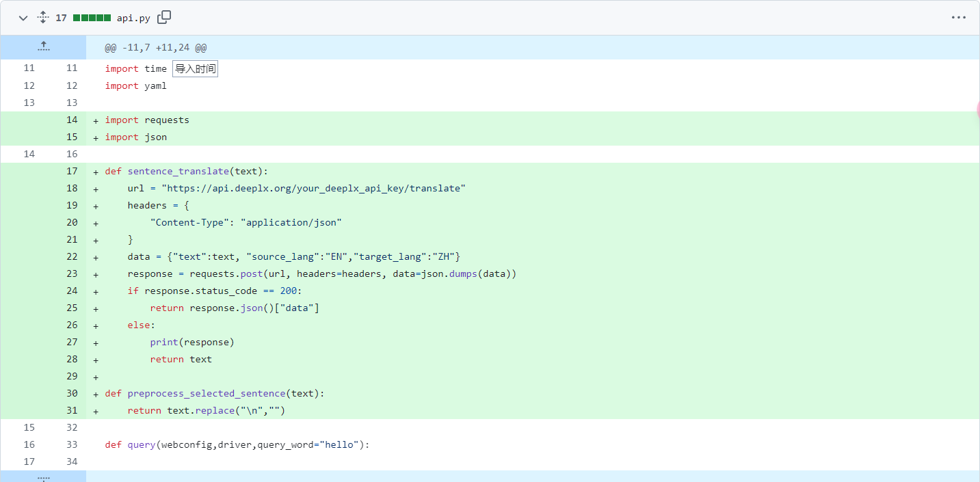Select line number 31 in the diff
The height and width of the screenshot is (482, 980).
[x=72, y=411]
